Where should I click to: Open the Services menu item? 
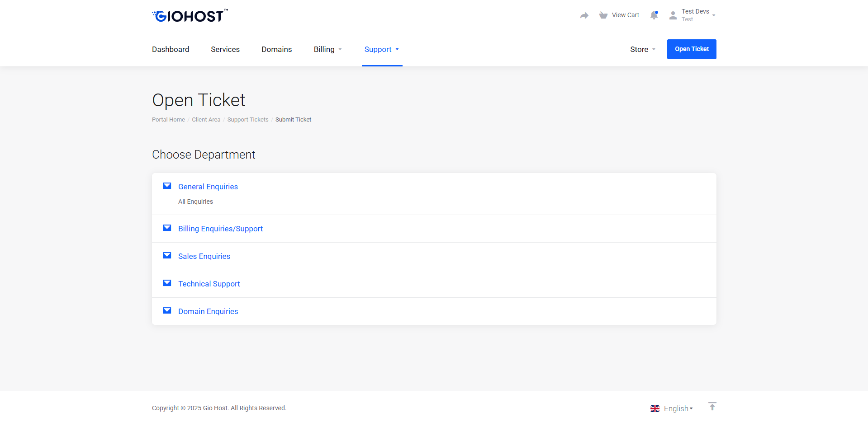(225, 49)
